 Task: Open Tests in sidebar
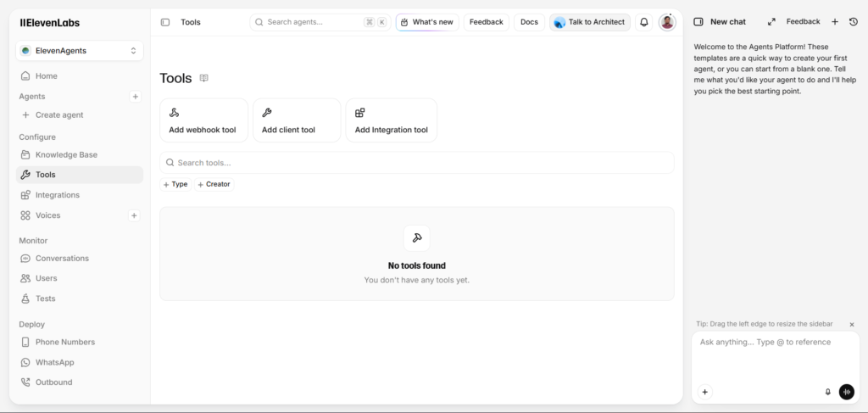pyautogui.click(x=79, y=299)
